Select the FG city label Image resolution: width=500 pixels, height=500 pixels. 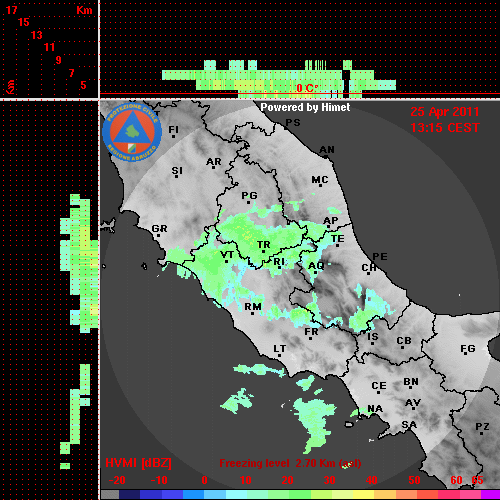(x=468, y=349)
